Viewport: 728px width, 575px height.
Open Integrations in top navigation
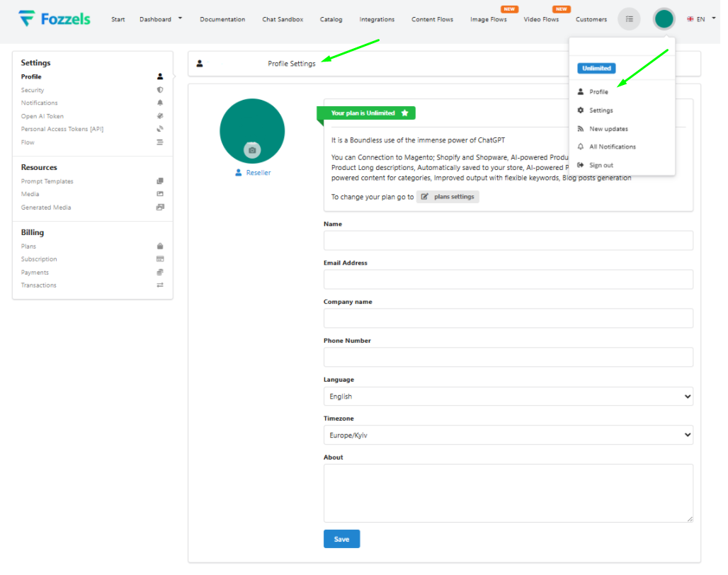point(377,20)
